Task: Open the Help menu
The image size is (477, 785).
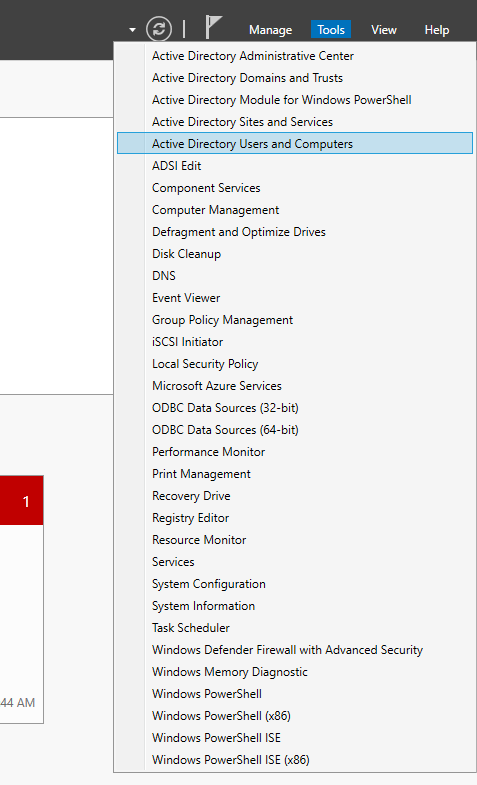Action: [x=436, y=30]
